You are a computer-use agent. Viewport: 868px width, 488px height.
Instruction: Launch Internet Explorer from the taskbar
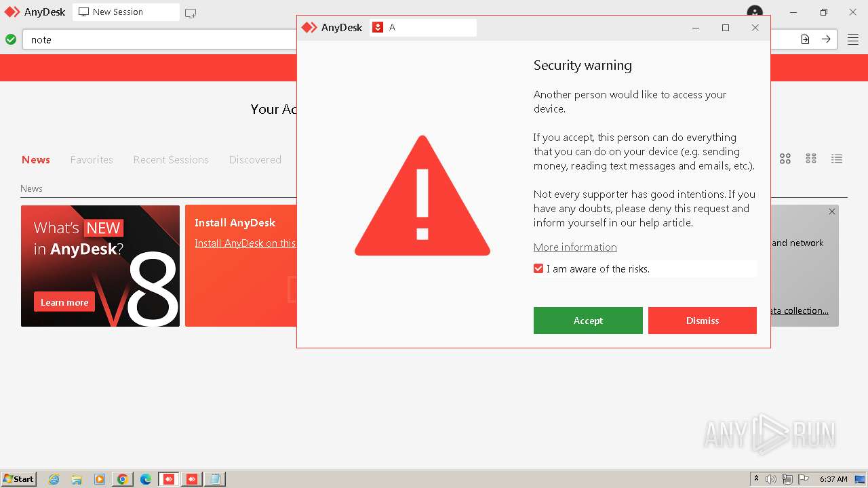click(54, 479)
